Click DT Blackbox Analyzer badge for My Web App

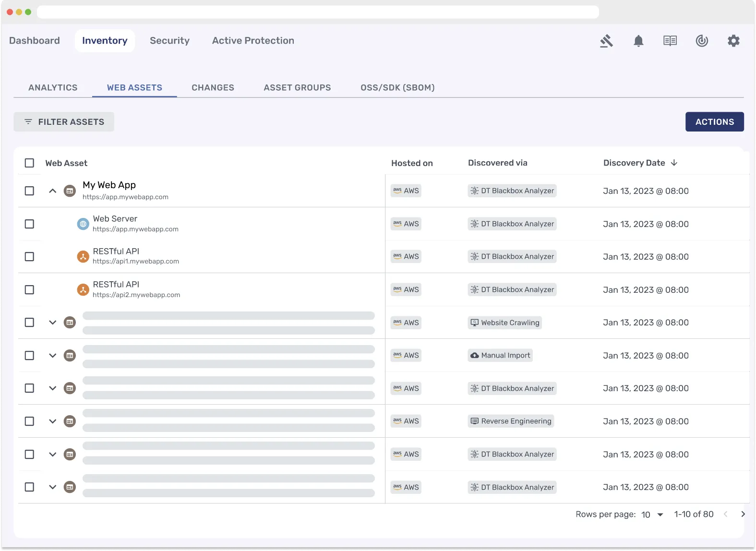512,191
